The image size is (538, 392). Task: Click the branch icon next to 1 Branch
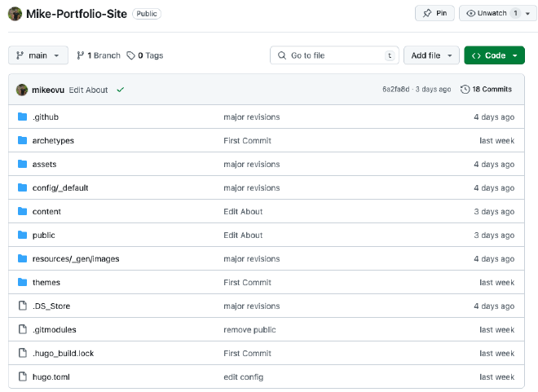pyautogui.click(x=80, y=55)
